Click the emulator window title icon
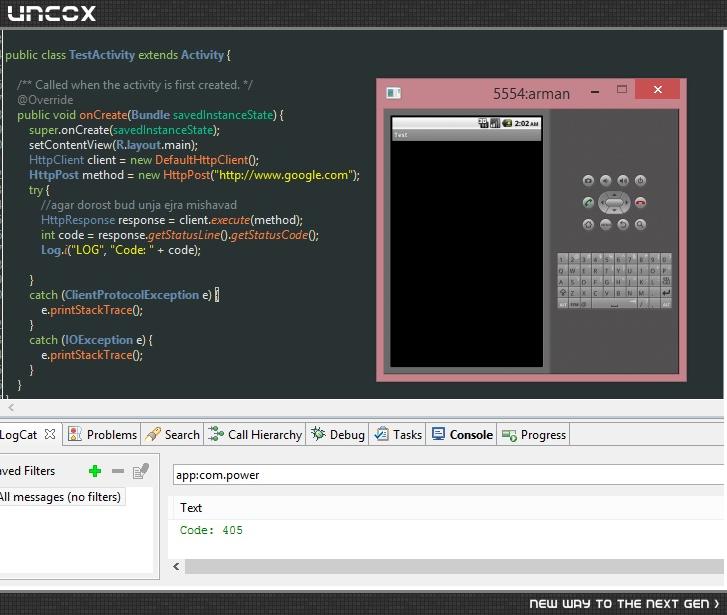 click(394, 93)
